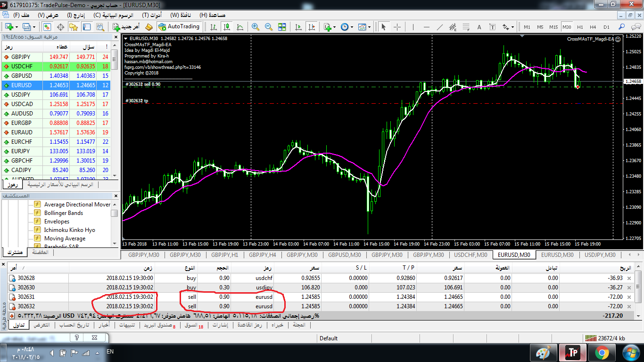Open the إدارج (I) menu
644x362 pixels.
click(76, 15)
